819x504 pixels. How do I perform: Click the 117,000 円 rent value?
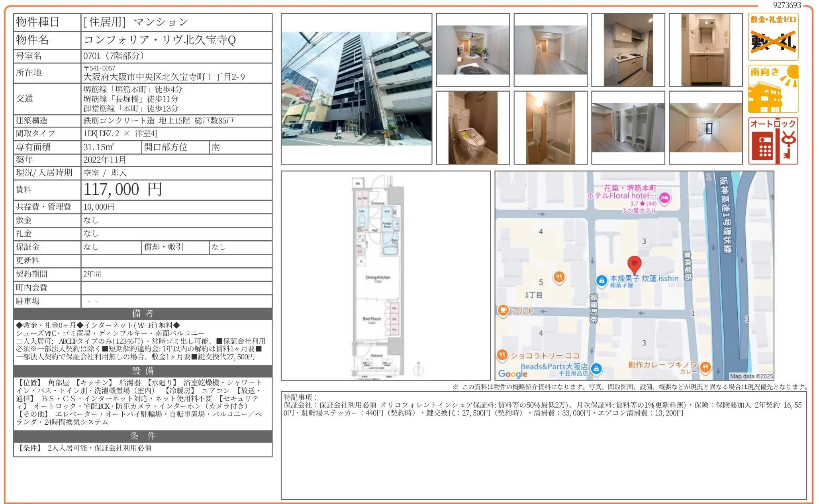click(x=123, y=190)
